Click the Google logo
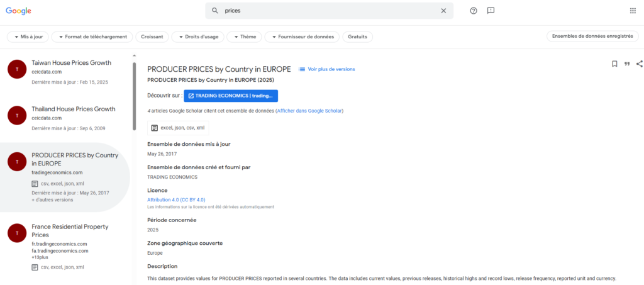This screenshot has height=285, width=644. [18, 11]
